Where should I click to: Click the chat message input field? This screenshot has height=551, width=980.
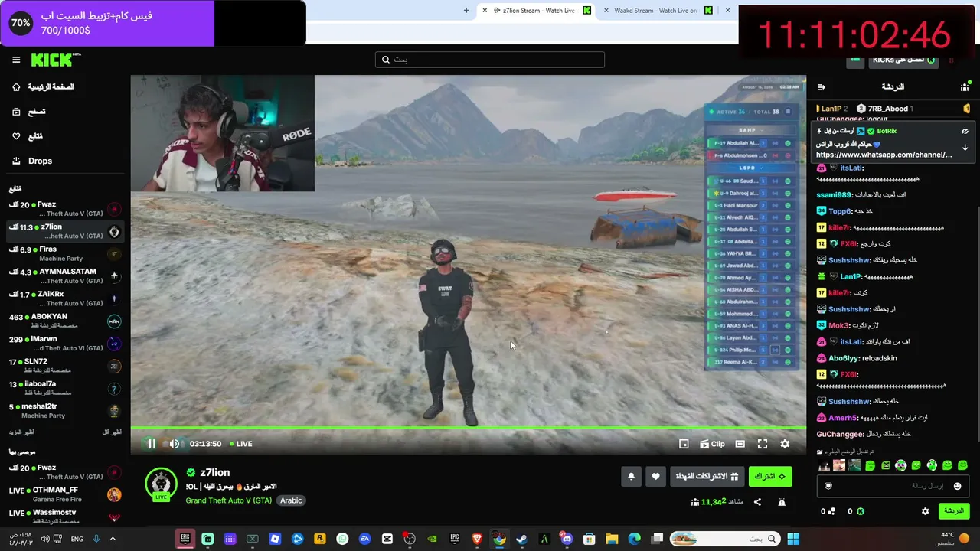coord(893,486)
